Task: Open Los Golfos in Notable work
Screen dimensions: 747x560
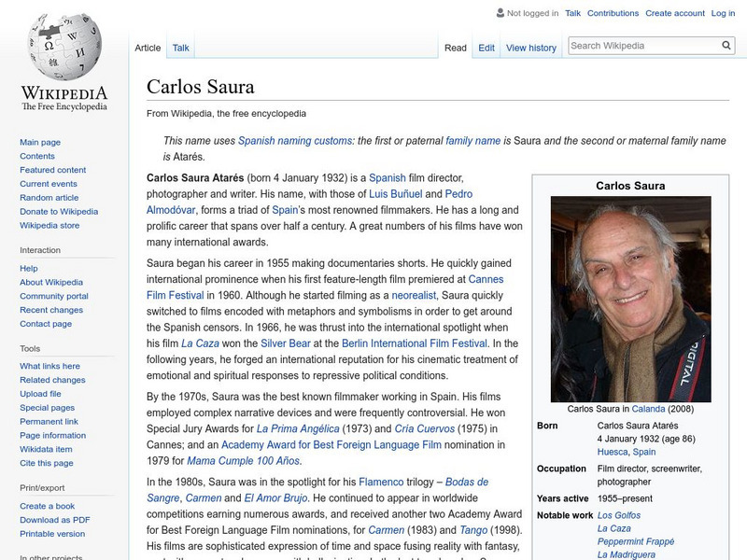Action: 619,515
